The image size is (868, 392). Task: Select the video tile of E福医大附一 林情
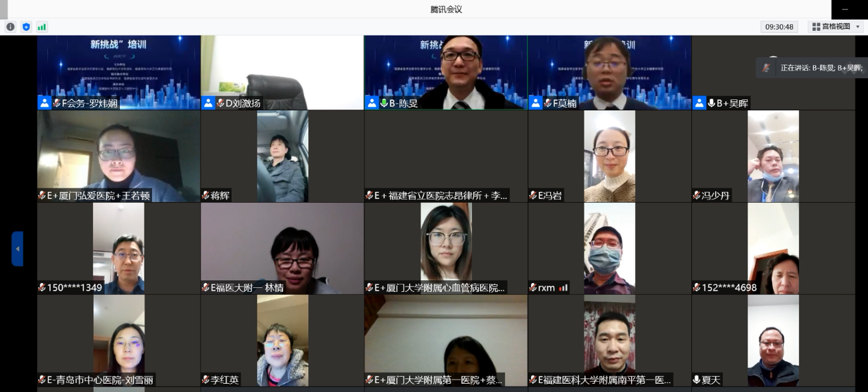282,248
